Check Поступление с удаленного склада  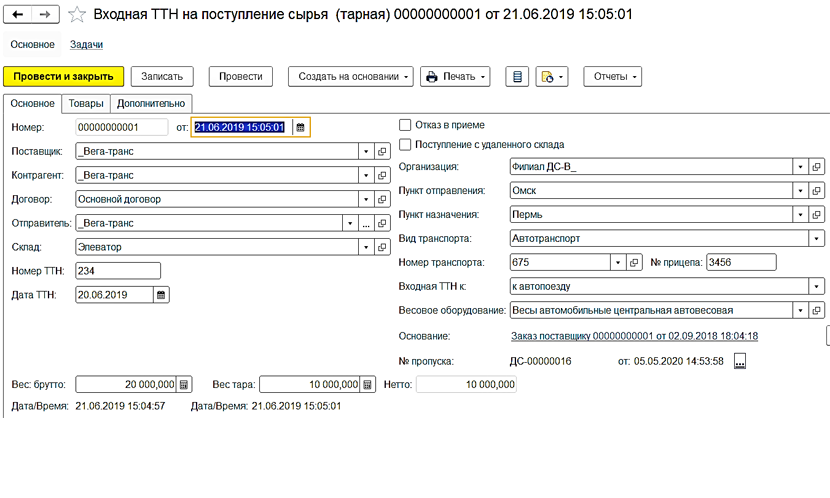pyautogui.click(x=405, y=144)
